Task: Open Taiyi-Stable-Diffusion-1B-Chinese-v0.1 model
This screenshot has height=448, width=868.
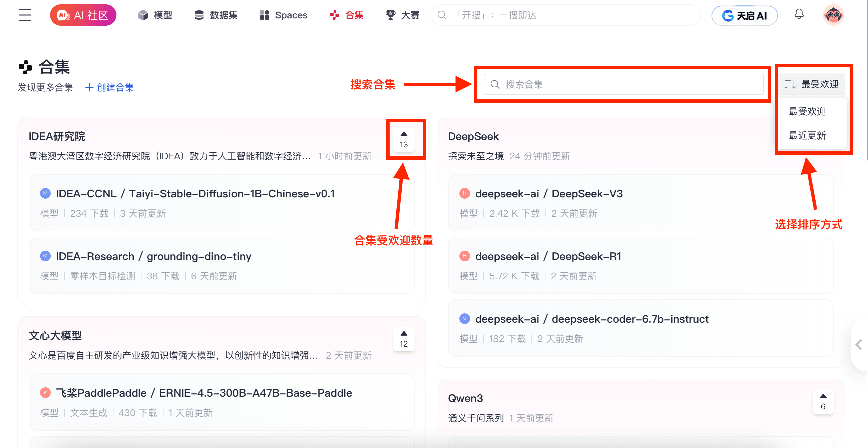Action: click(195, 194)
